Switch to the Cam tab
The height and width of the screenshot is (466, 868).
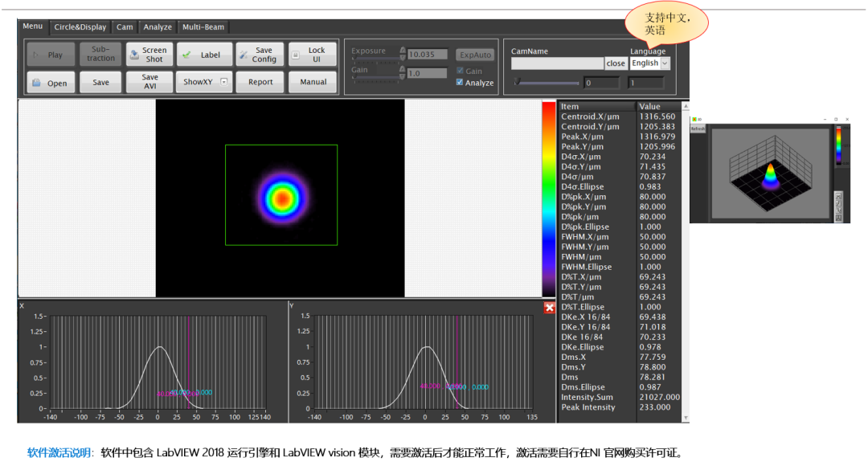(125, 27)
